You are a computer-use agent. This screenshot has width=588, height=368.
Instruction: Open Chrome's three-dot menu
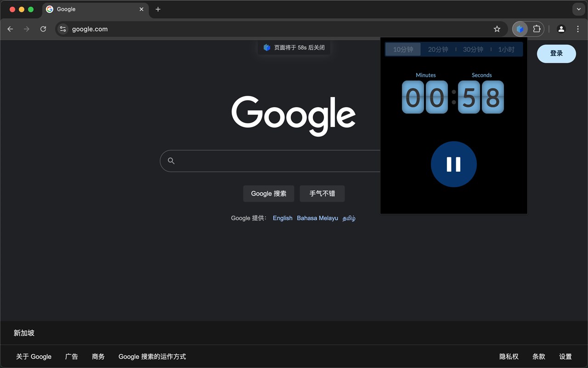[x=578, y=29]
